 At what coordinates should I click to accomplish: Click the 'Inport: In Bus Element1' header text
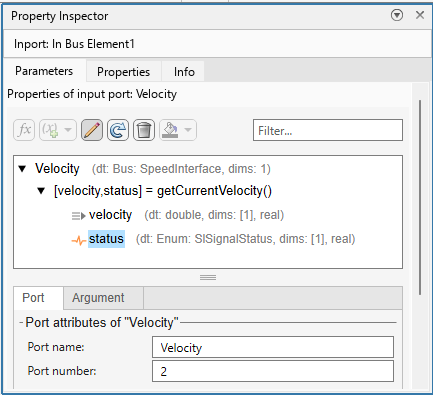[74, 44]
